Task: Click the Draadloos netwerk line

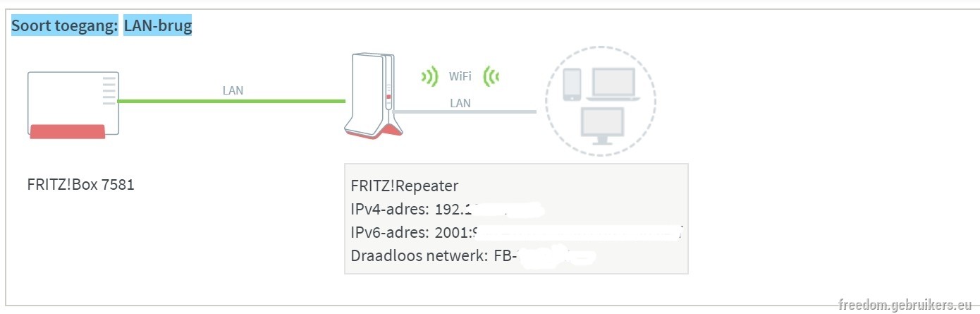Action: (472, 255)
